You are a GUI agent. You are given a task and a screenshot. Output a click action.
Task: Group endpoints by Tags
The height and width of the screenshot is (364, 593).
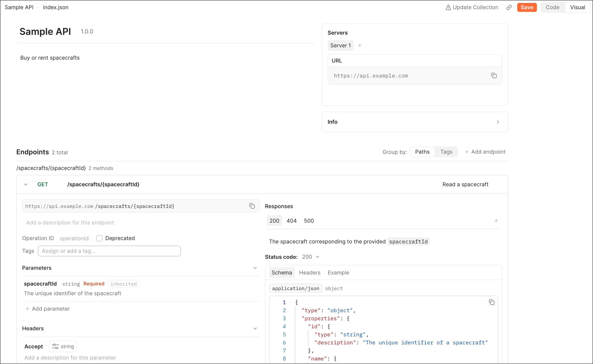tap(446, 152)
